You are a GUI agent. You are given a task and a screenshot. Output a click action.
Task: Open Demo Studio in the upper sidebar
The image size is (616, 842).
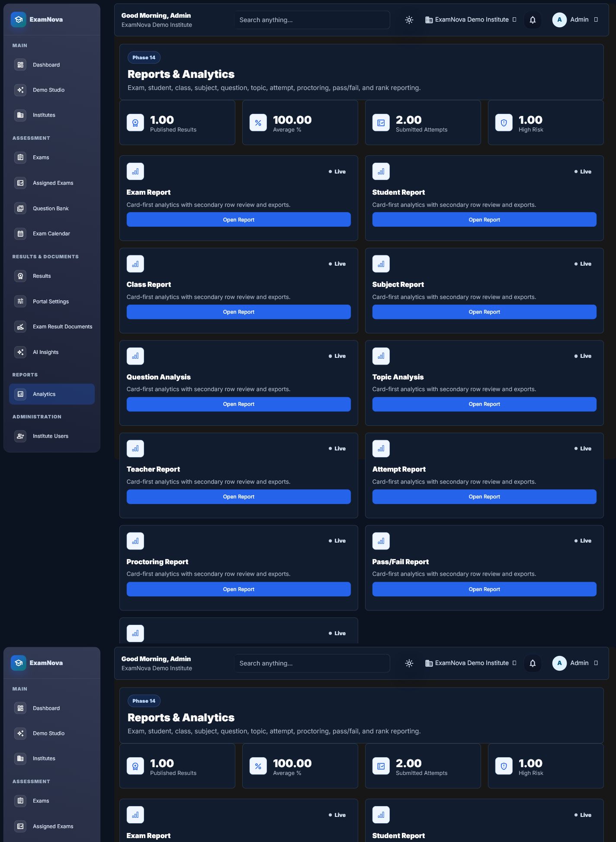pos(52,90)
